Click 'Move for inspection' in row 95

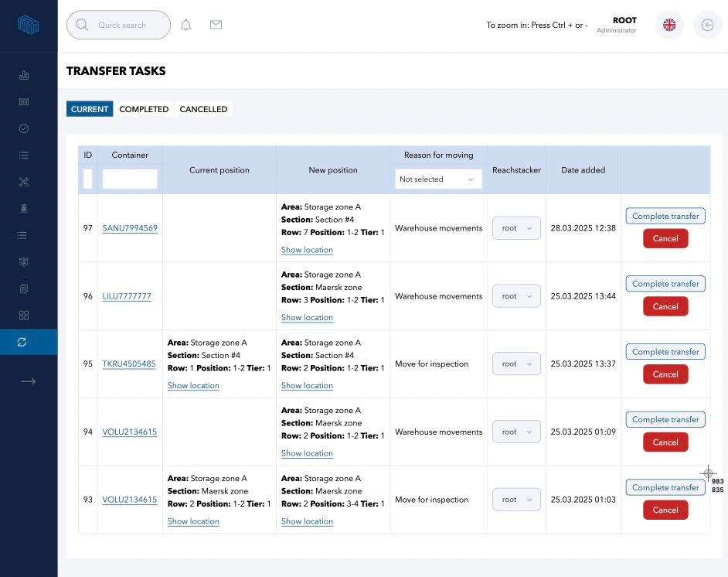432,364
